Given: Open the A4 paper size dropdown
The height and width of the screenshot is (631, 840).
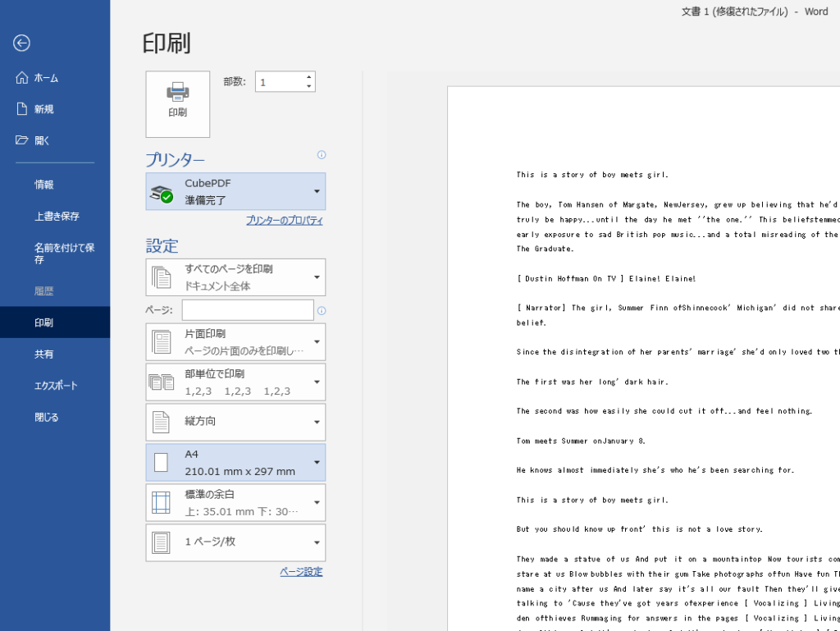Looking at the screenshot, I should pyautogui.click(x=235, y=462).
